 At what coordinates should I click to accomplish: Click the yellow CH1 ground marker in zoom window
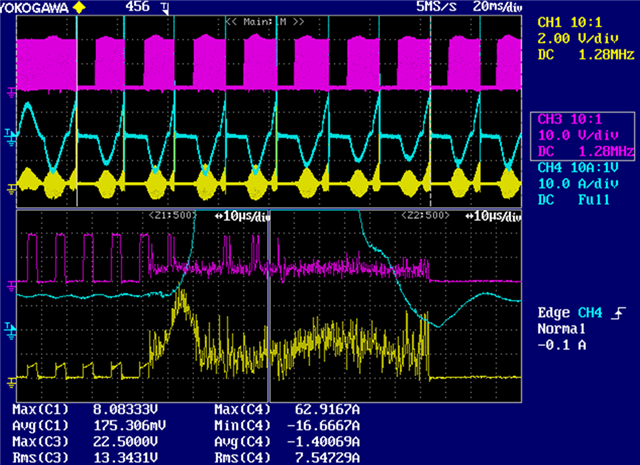coord(11,382)
